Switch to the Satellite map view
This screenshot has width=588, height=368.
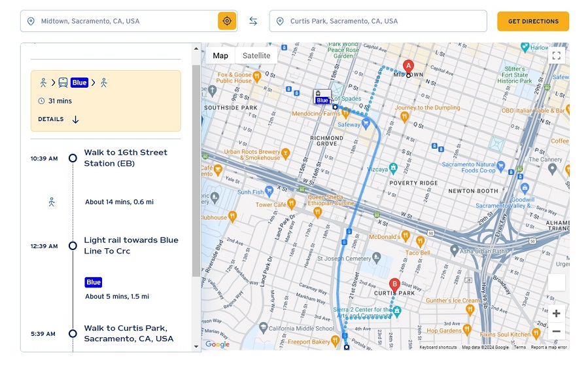256,56
